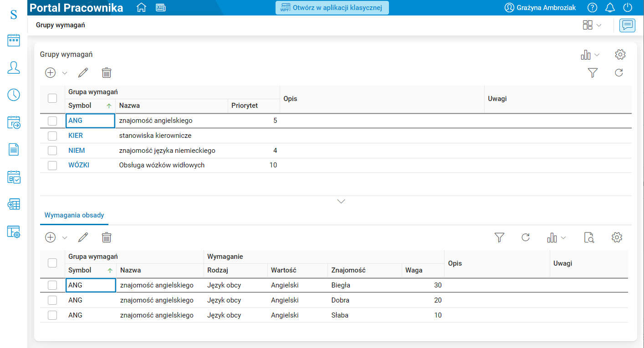Viewport: 644px width, 348px height.
Task: Open the NIEM group link
Action: click(77, 151)
